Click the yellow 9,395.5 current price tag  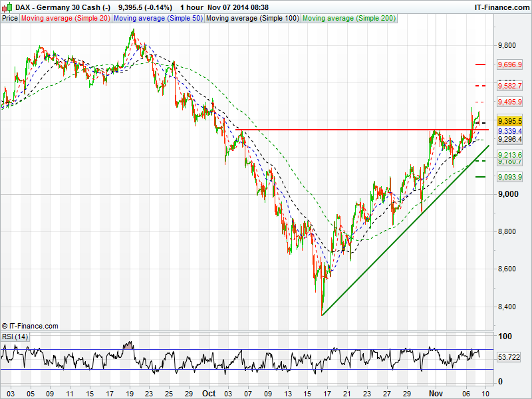(509, 121)
